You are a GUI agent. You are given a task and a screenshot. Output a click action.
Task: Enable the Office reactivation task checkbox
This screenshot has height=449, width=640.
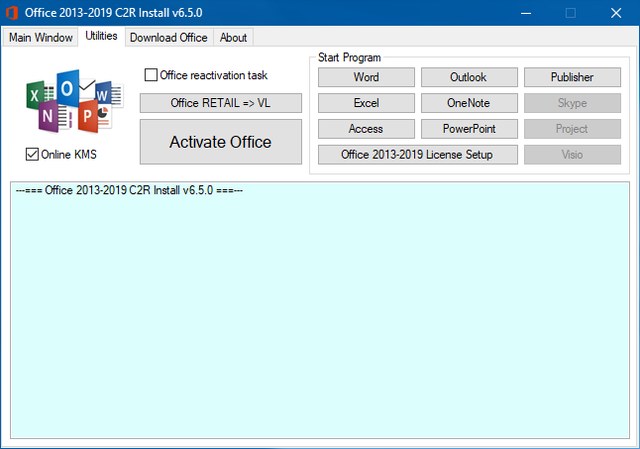152,75
